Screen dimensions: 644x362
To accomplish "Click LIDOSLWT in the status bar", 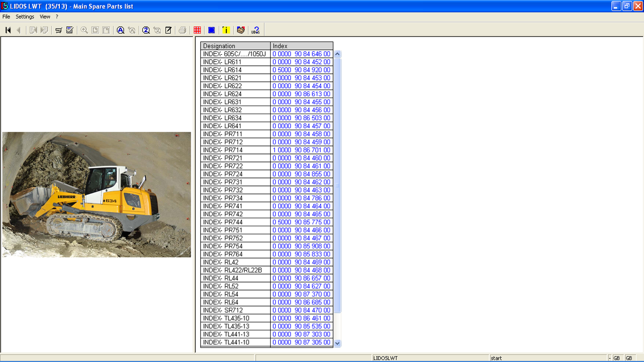I will pos(385,358).
